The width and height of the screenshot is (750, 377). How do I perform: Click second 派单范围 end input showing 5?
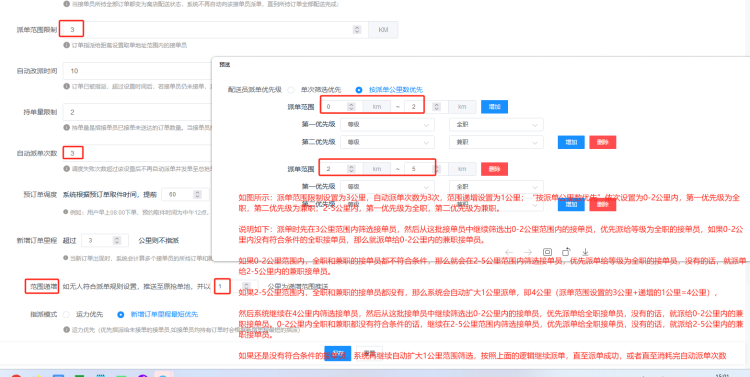pyautogui.click(x=425, y=169)
